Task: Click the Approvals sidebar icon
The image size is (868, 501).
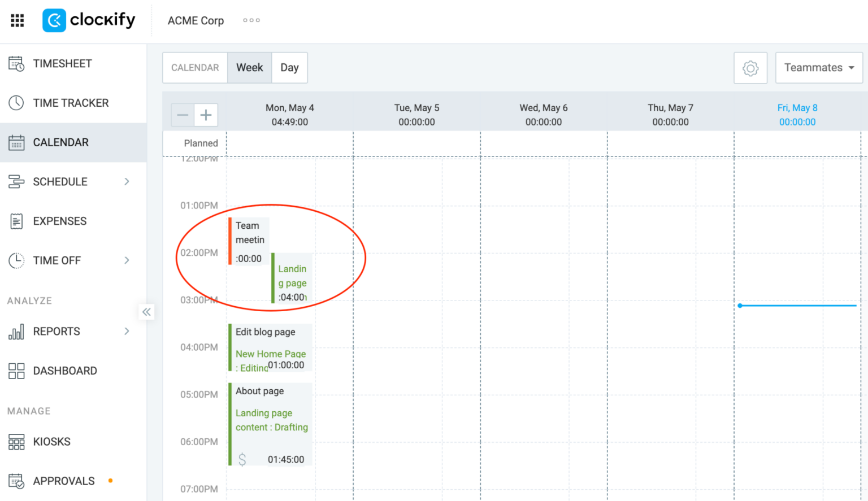Action: [16, 481]
